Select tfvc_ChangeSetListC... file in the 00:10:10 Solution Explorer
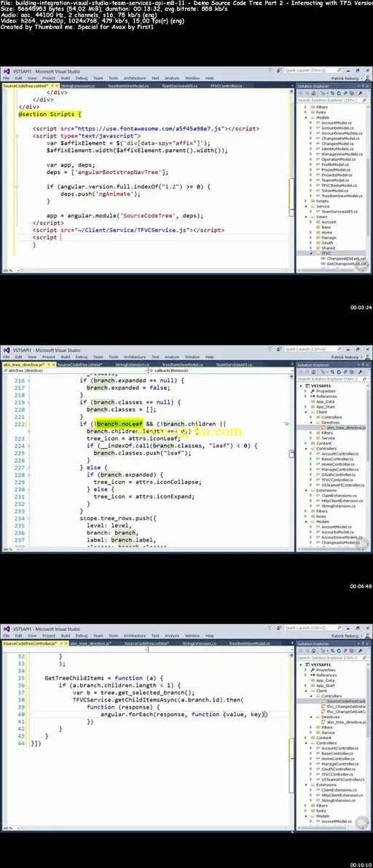The image size is (373, 868). [346, 712]
